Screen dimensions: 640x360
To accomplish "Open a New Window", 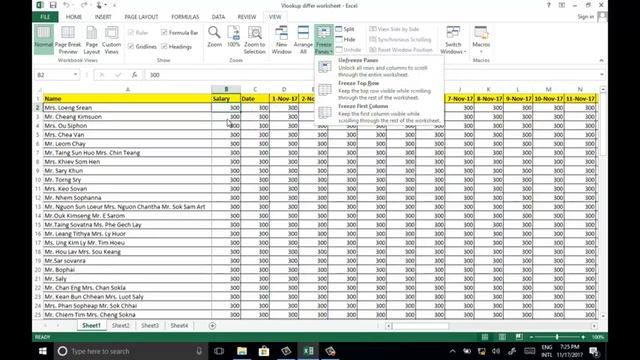I will click(281, 39).
